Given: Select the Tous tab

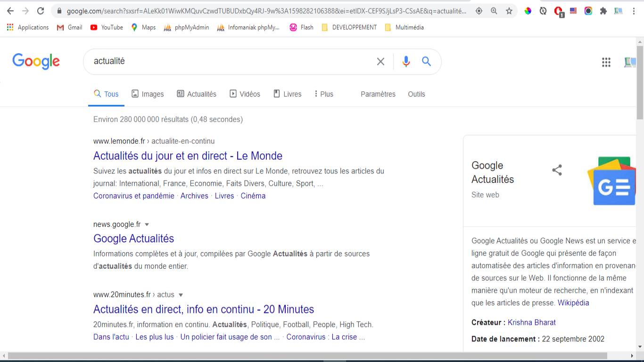Looking at the screenshot, I should tap(106, 94).
